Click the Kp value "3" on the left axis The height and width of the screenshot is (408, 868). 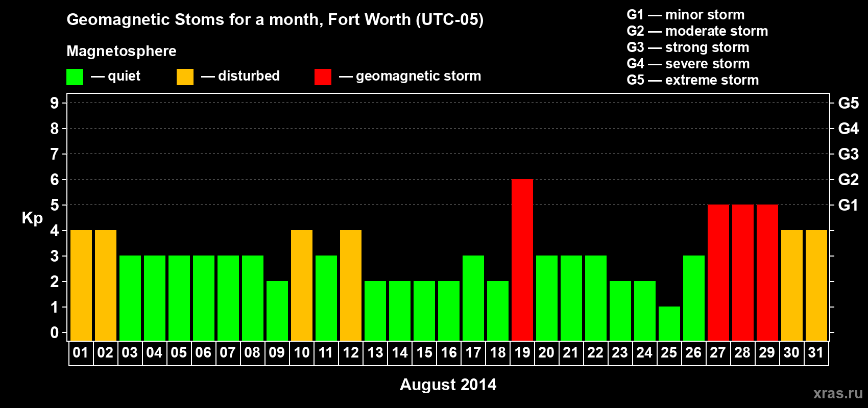tap(55, 256)
